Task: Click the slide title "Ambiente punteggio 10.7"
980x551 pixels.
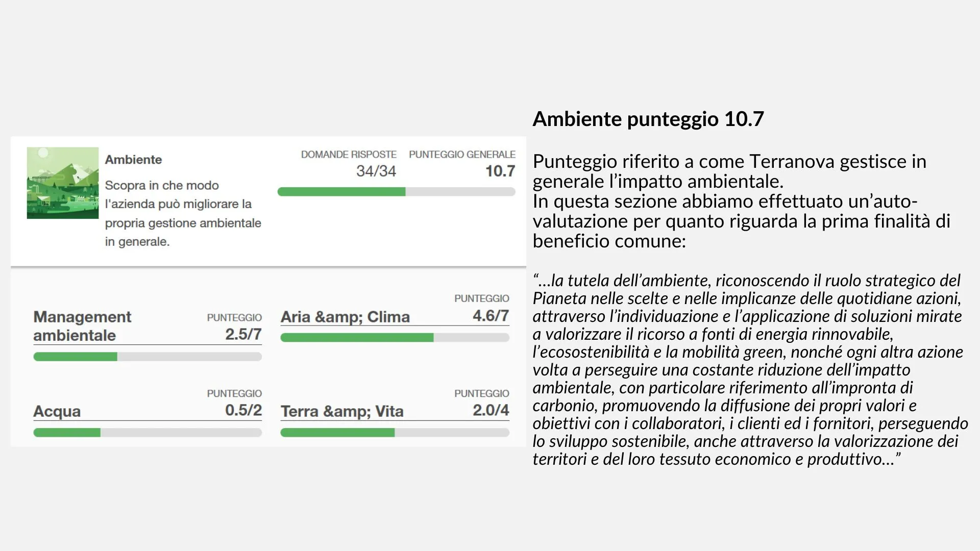Action: click(x=648, y=119)
